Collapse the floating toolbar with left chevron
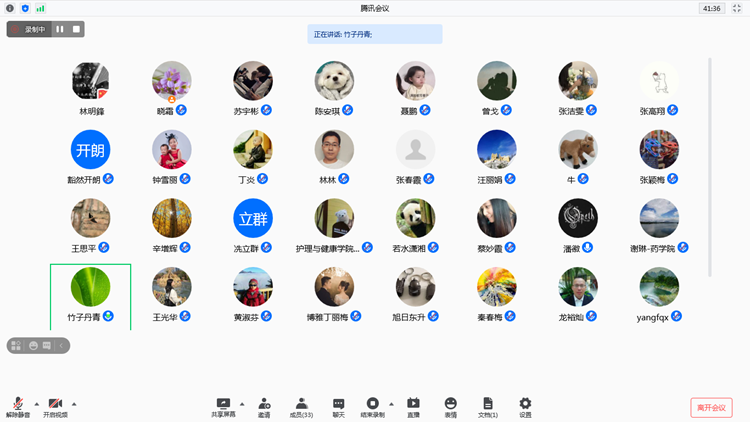The image size is (750, 422). (x=61, y=345)
